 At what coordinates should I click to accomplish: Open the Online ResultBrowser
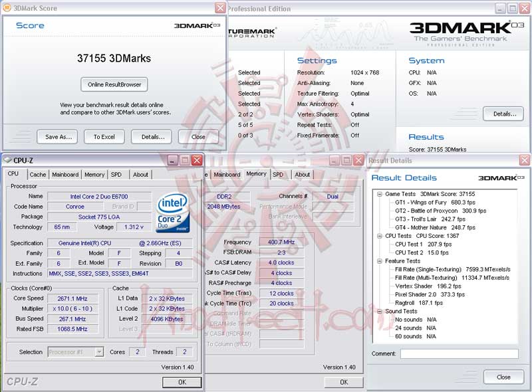tap(114, 84)
